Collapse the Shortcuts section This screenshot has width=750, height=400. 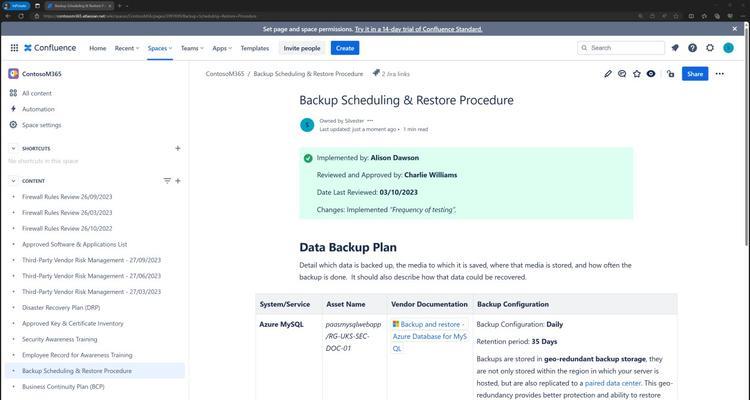click(13, 148)
